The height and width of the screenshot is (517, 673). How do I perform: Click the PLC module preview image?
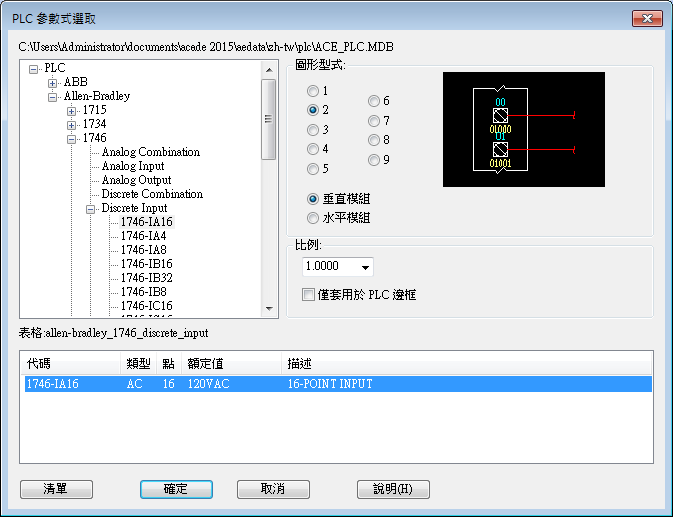click(524, 129)
